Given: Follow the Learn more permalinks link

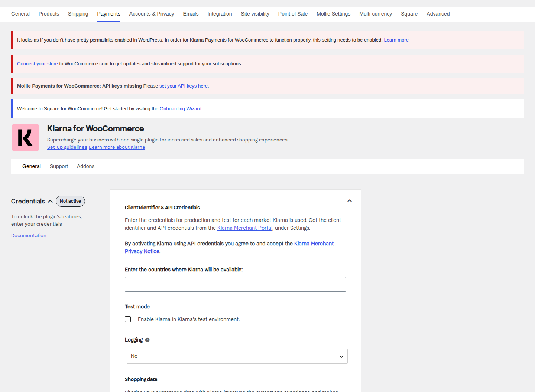Looking at the screenshot, I should (x=396, y=40).
